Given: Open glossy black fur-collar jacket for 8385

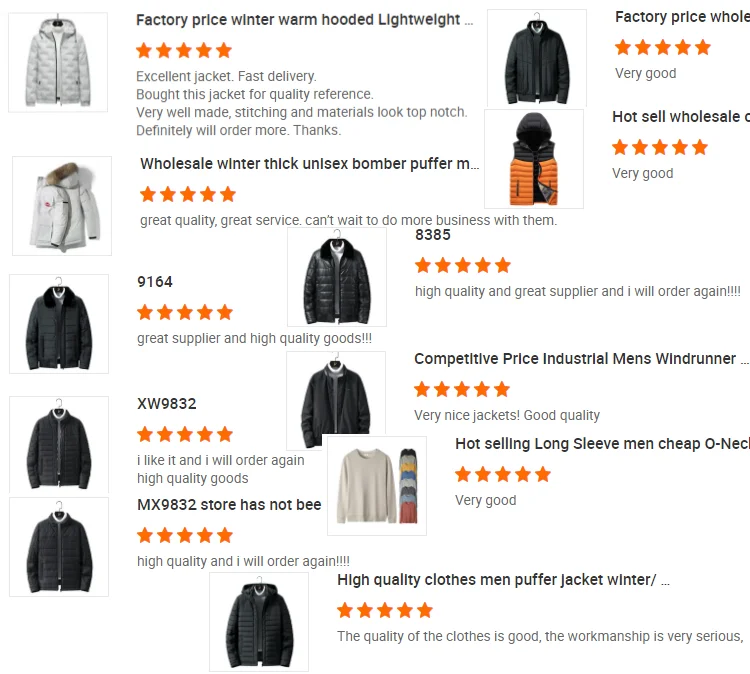Looking at the screenshot, I should (337, 277).
